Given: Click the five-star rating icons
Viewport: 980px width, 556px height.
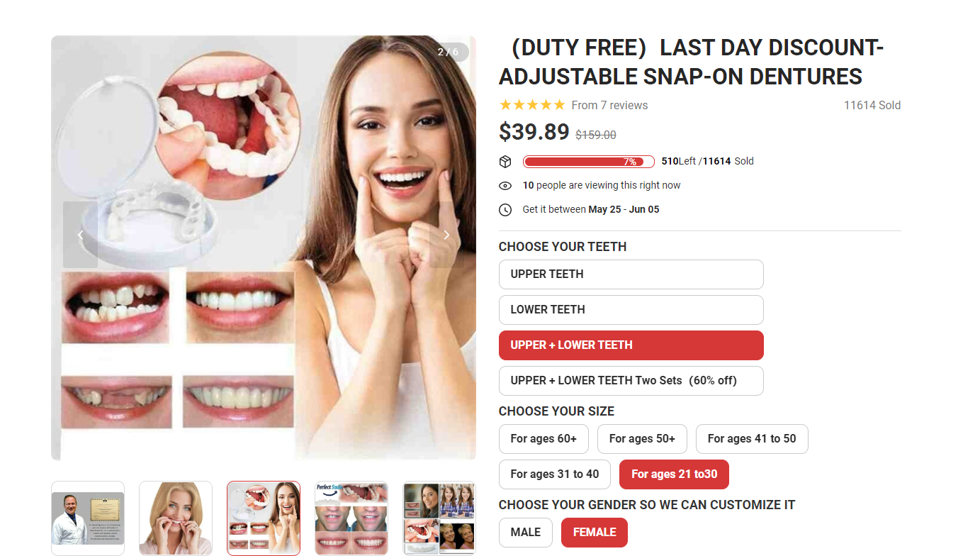Looking at the screenshot, I should tap(532, 105).
